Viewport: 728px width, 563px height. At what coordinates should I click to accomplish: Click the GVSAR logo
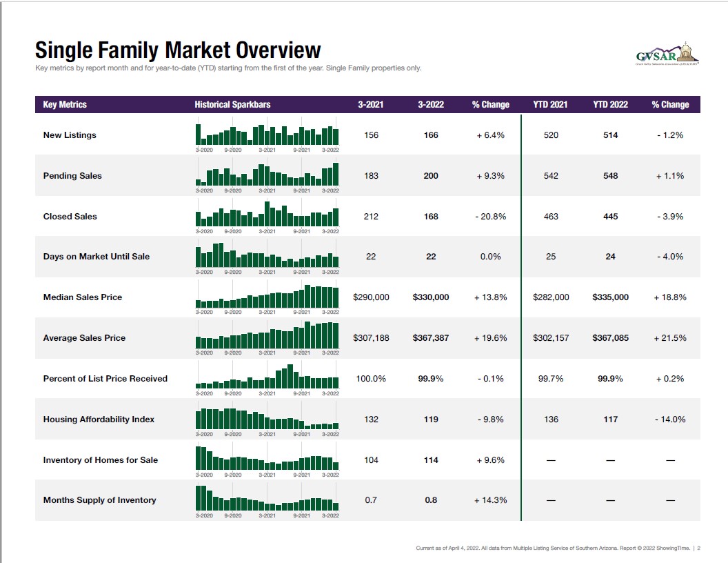pyautogui.click(x=667, y=55)
